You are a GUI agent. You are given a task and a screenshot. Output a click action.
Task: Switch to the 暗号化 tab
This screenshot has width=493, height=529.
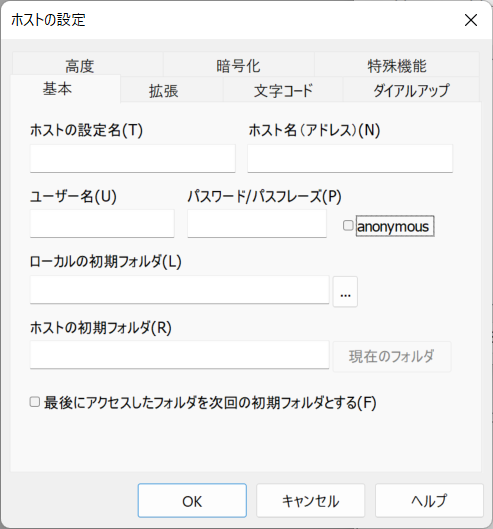(x=239, y=65)
